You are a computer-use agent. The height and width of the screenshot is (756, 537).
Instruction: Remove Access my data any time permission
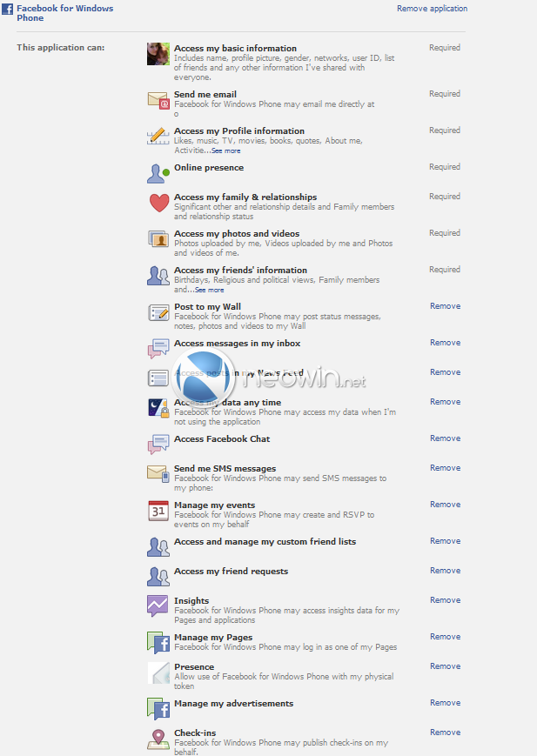(445, 402)
